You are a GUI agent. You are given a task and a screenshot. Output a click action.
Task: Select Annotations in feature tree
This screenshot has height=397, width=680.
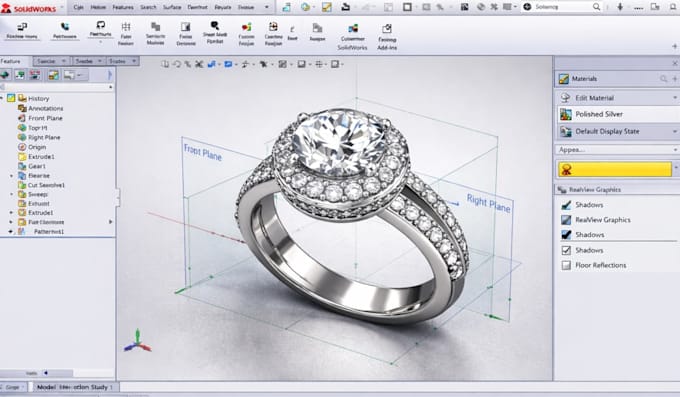(x=46, y=108)
